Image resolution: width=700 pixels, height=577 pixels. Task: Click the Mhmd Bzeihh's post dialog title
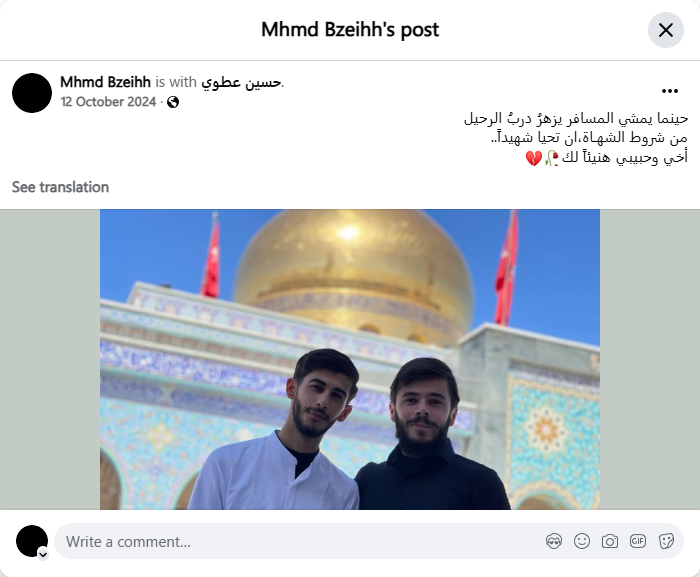pos(350,30)
